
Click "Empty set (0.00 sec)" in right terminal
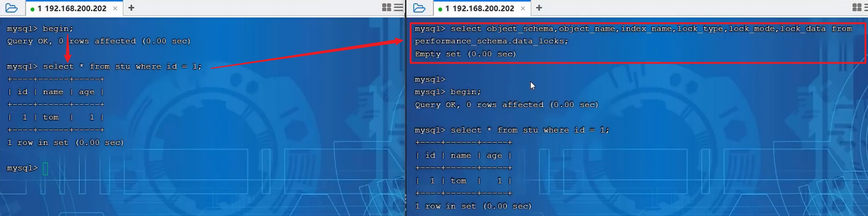[465, 54]
